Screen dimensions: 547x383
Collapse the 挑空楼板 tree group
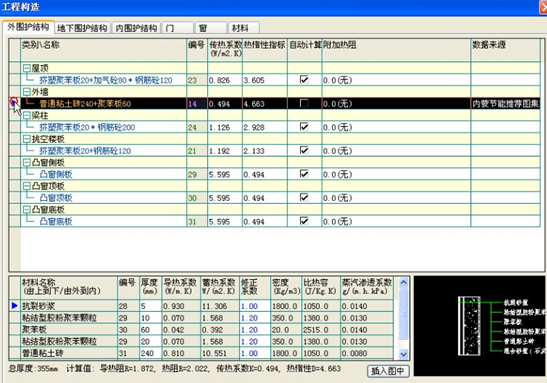coord(27,139)
